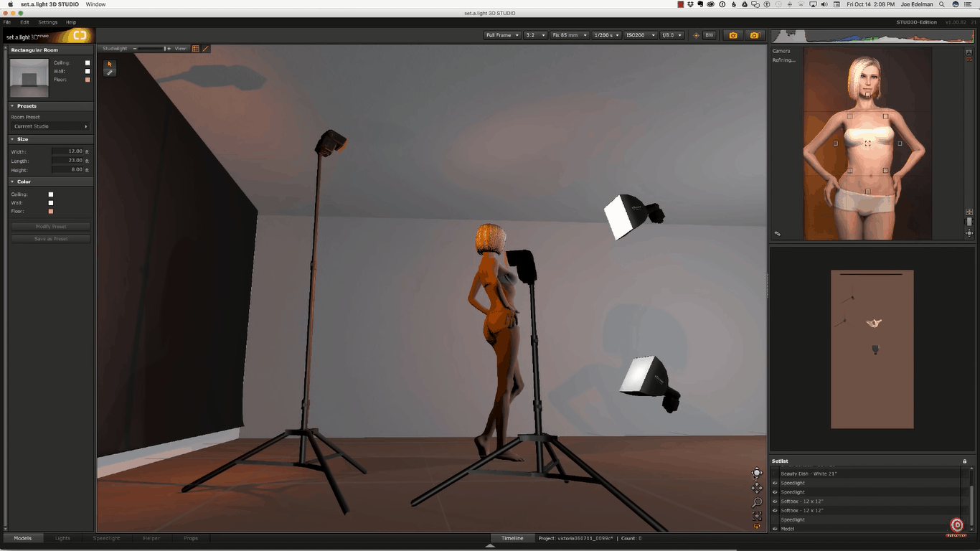This screenshot has height=551, width=980.
Task: Select the measuring ruler tool below the pointer
Action: tap(110, 72)
